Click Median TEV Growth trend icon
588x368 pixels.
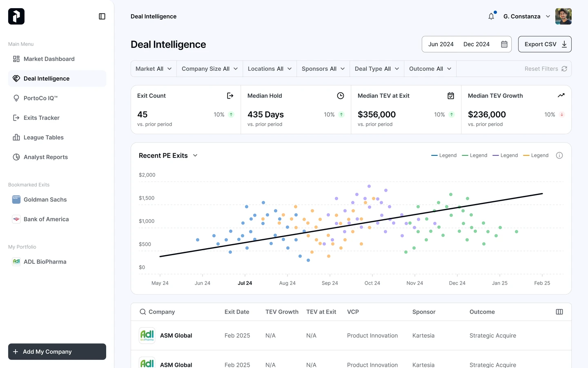[x=561, y=96]
